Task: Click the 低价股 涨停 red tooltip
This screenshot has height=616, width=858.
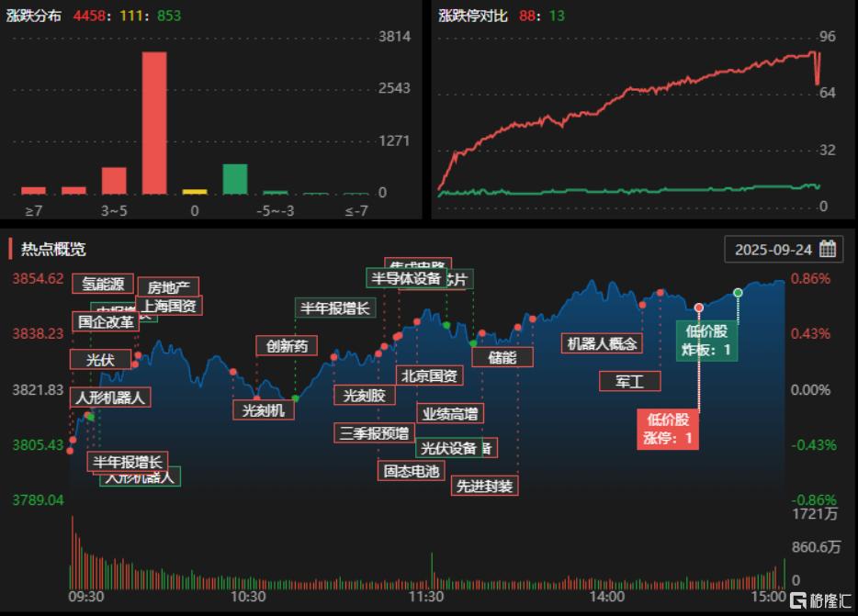Action: click(x=666, y=429)
